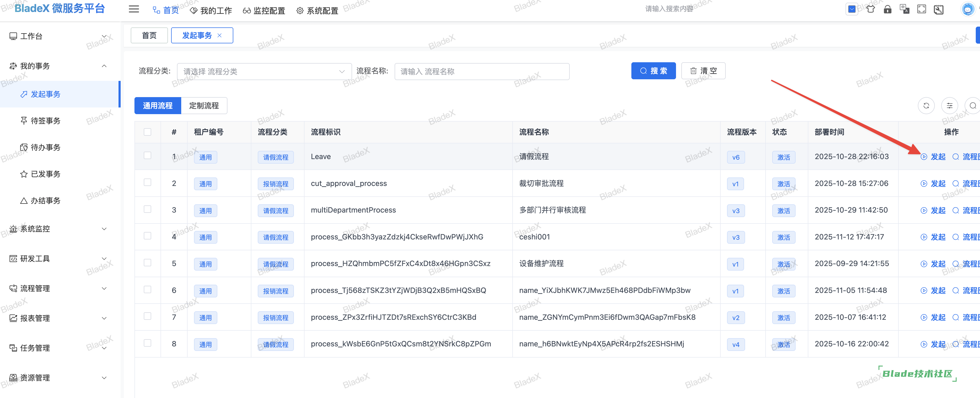Open the column settings sliders icon

949,106
